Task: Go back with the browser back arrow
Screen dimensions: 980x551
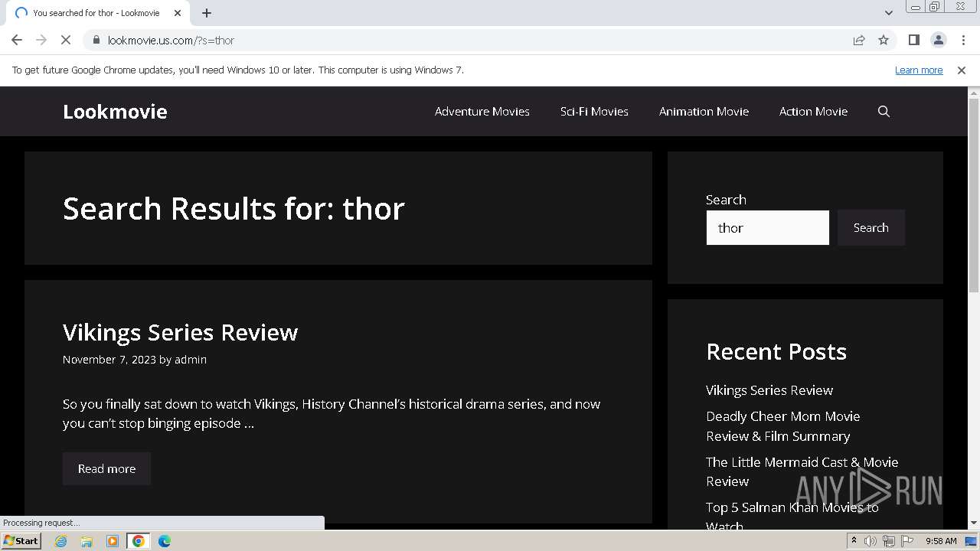Action: tap(17, 40)
